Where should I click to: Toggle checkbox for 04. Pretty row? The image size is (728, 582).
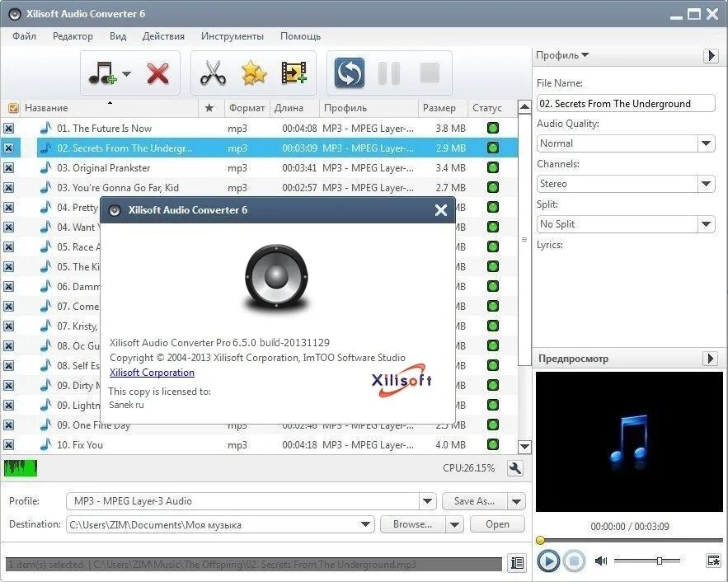[9, 208]
